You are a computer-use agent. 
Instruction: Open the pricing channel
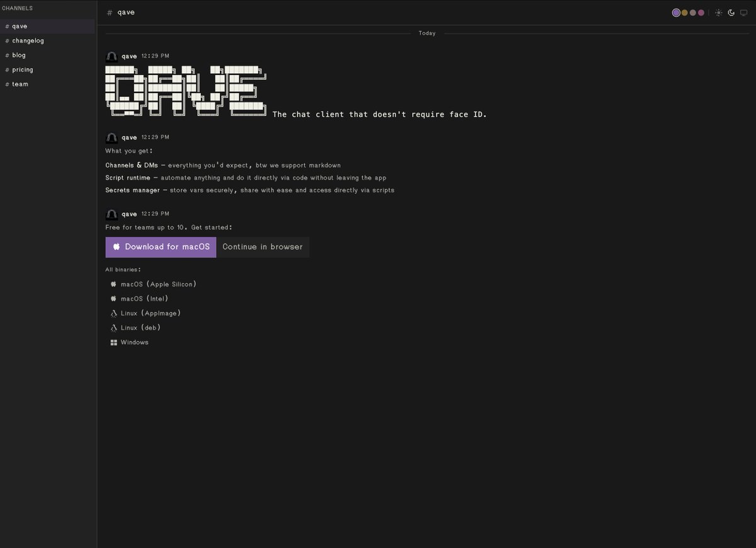(x=48, y=69)
